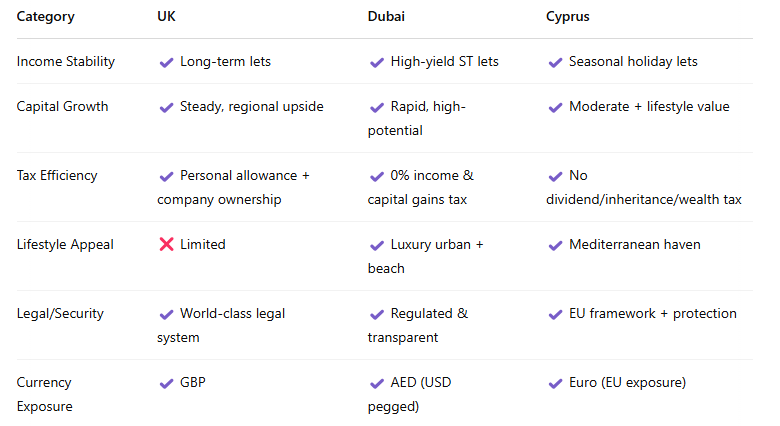Click the red X beside Limited
The width and height of the screenshot is (780, 426).
point(166,244)
